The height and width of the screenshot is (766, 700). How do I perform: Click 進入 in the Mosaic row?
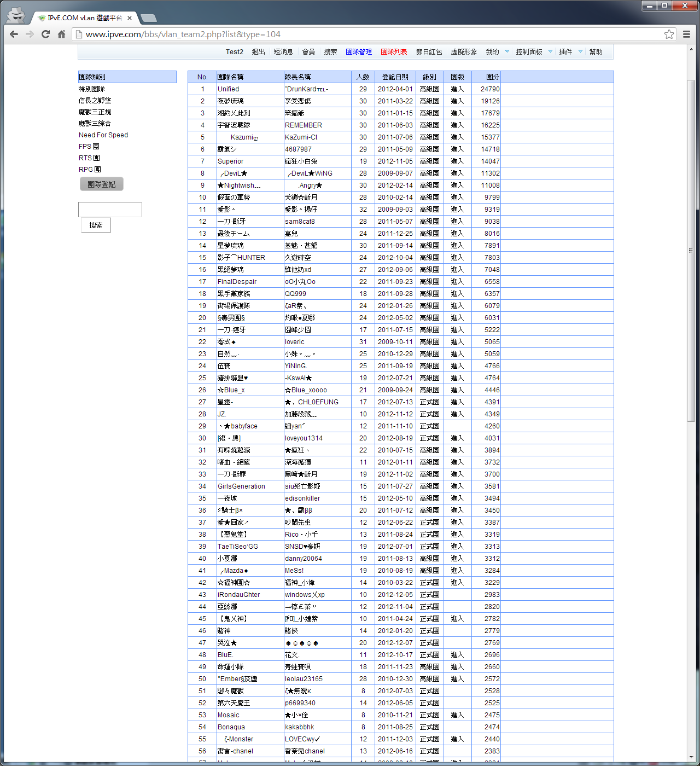click(457, 715)
